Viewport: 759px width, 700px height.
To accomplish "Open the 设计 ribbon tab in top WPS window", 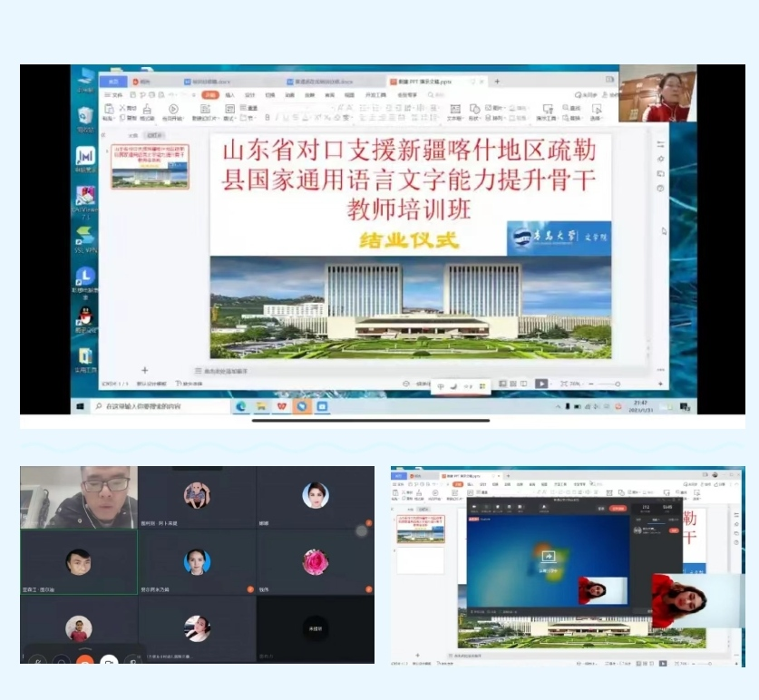I will 249,95.
